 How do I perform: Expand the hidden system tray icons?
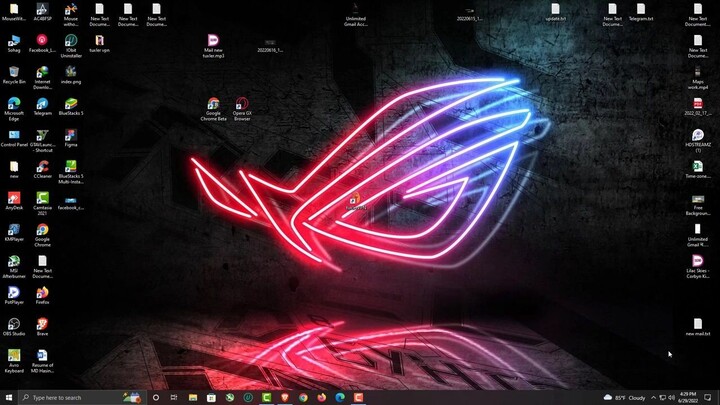pyautogui.click(x=653, y=397)
